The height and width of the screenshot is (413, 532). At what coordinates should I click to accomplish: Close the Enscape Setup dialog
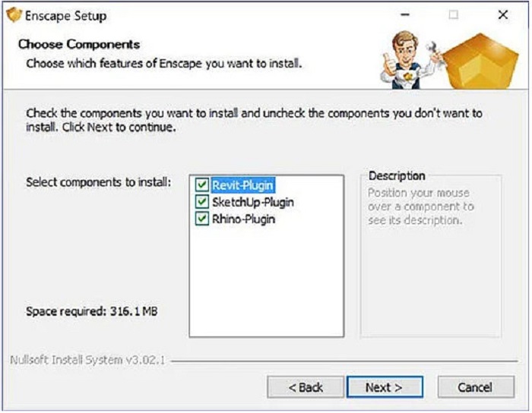pos(502,15)
